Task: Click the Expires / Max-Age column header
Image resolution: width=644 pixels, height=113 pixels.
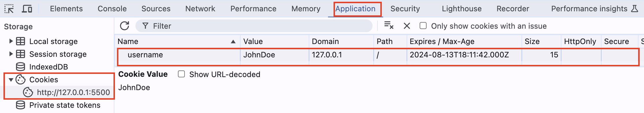Action: coord(464,41)
